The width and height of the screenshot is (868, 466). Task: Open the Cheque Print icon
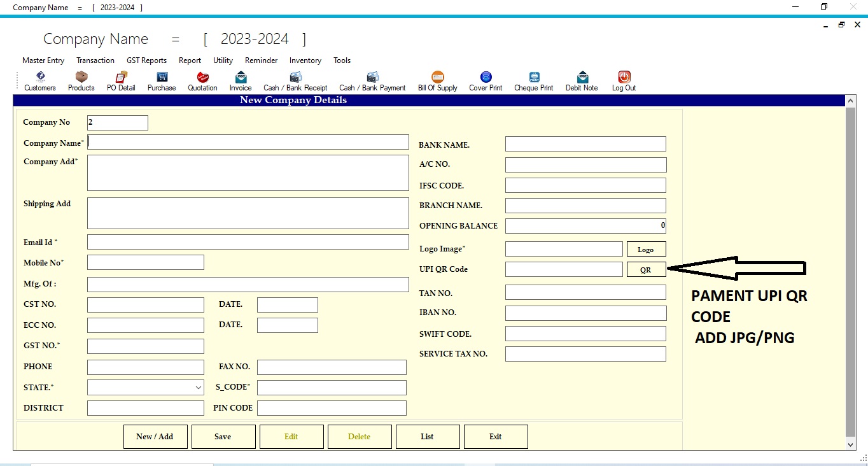pos(533,81)
